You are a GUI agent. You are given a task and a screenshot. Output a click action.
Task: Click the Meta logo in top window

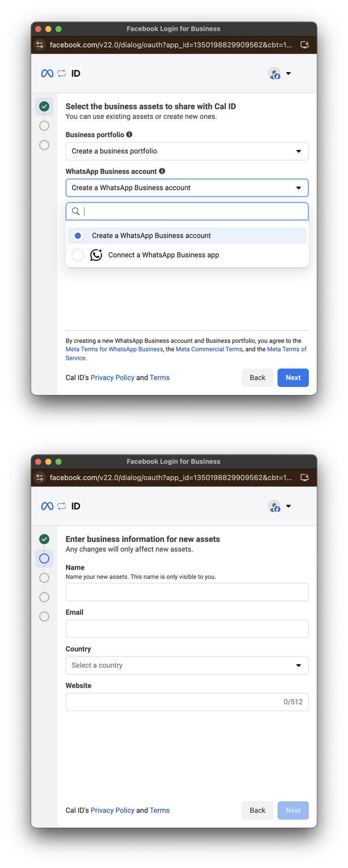click(x=47, y=74)
